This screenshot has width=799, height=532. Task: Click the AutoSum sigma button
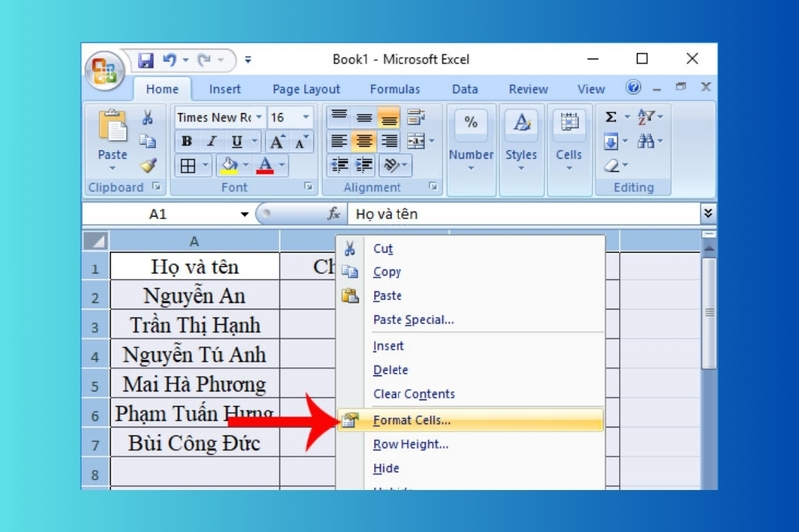click(x=611, y=117)
